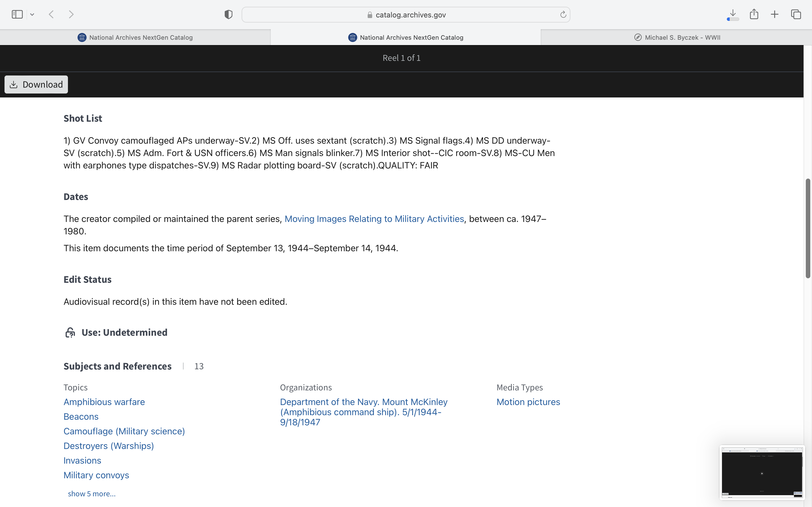Open the Share menu icon
The image size is (812, 507).
[754, 14]
